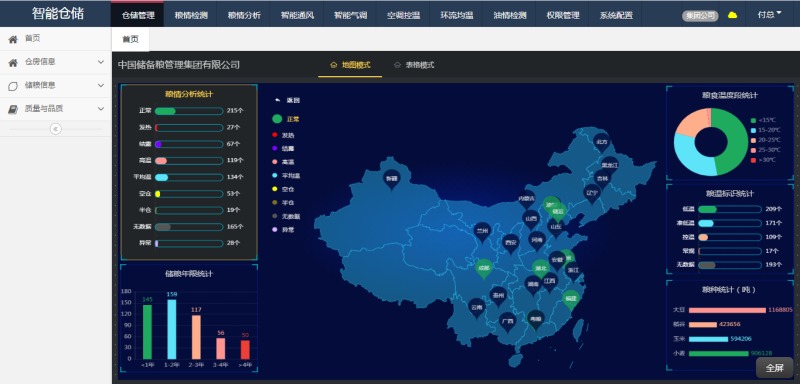Viewport: 800px width, 384px height.
Task: Open the 粮情检测 top menu tab
Action: [190, 15]
